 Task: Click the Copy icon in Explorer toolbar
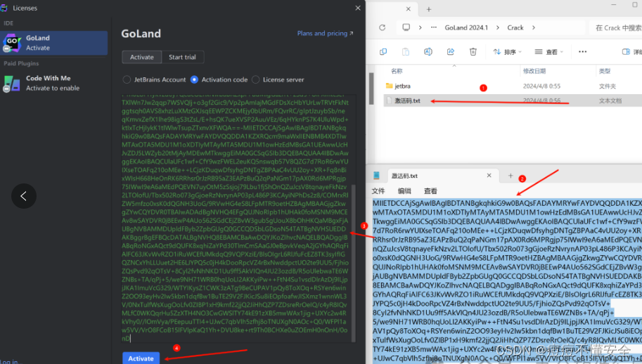pos(383,51)
